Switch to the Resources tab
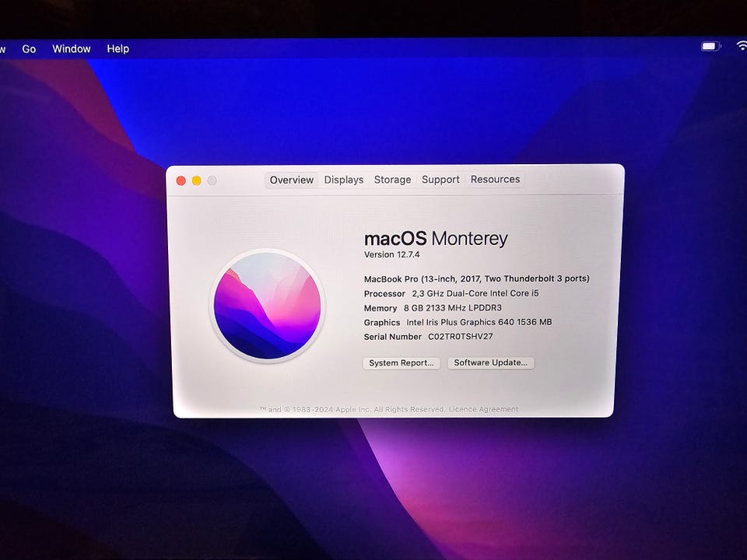This screenshot has width=747, height=560. [495, 179]
